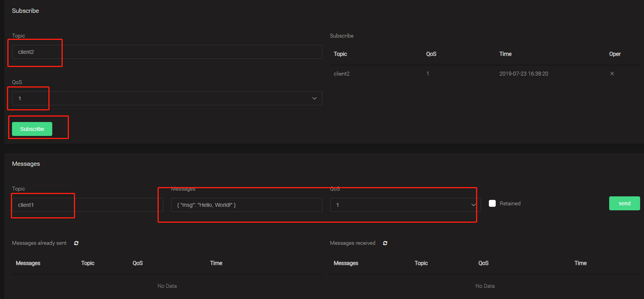The width and height of the screenshot is (644, 299).
Task: Click the Messages section heading
Action: click(26, 164)
